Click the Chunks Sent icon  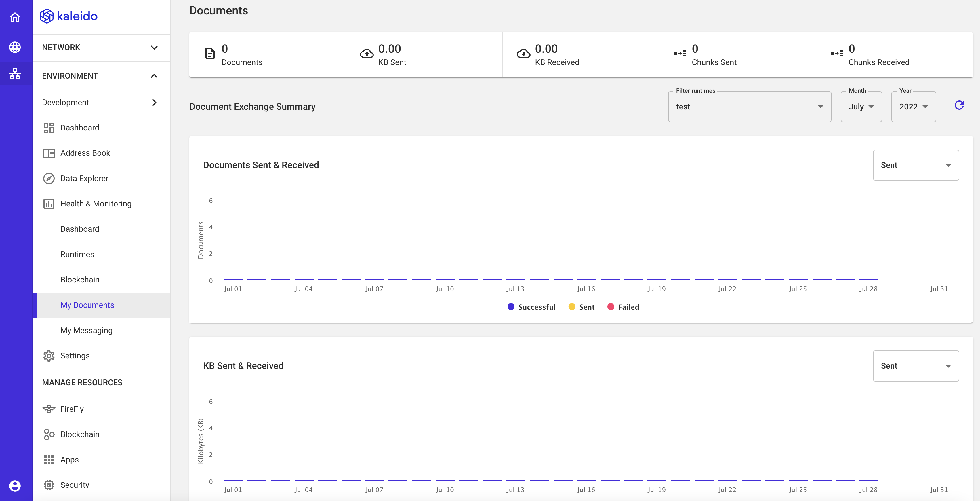680,53
